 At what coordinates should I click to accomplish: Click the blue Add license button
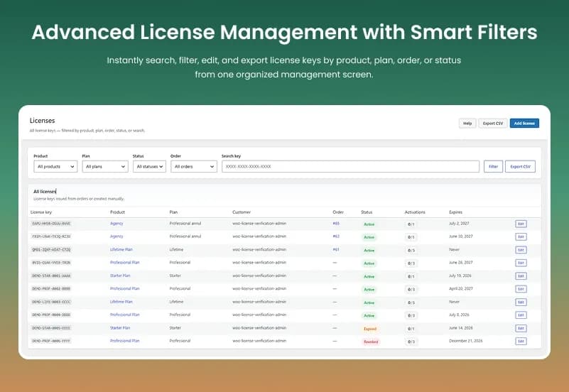click(524, 124)
